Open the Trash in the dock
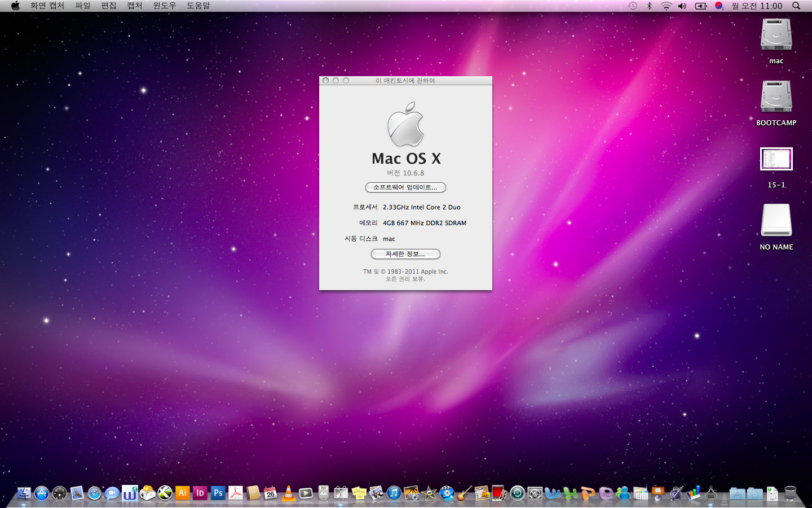Viewport: 812px width, 508px height. click(791, 493)
